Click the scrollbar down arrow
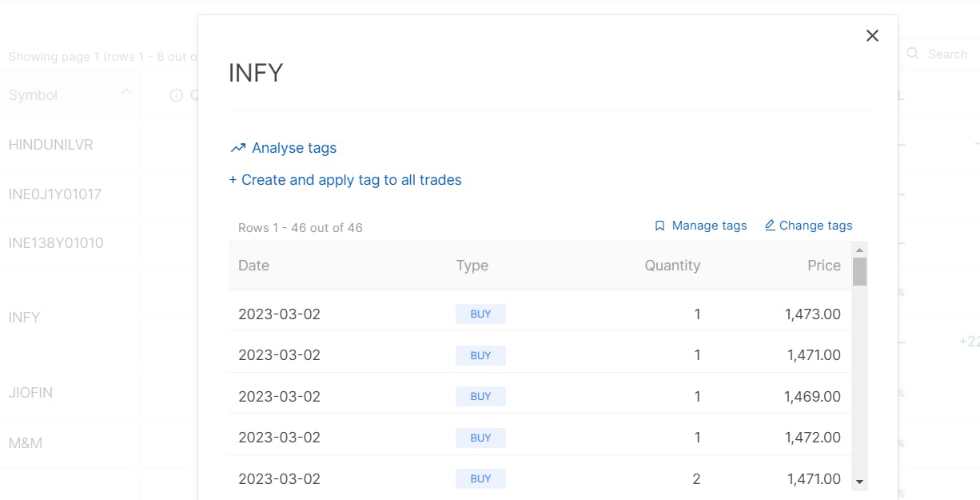 pyautogui.click(x=859, y=482)
